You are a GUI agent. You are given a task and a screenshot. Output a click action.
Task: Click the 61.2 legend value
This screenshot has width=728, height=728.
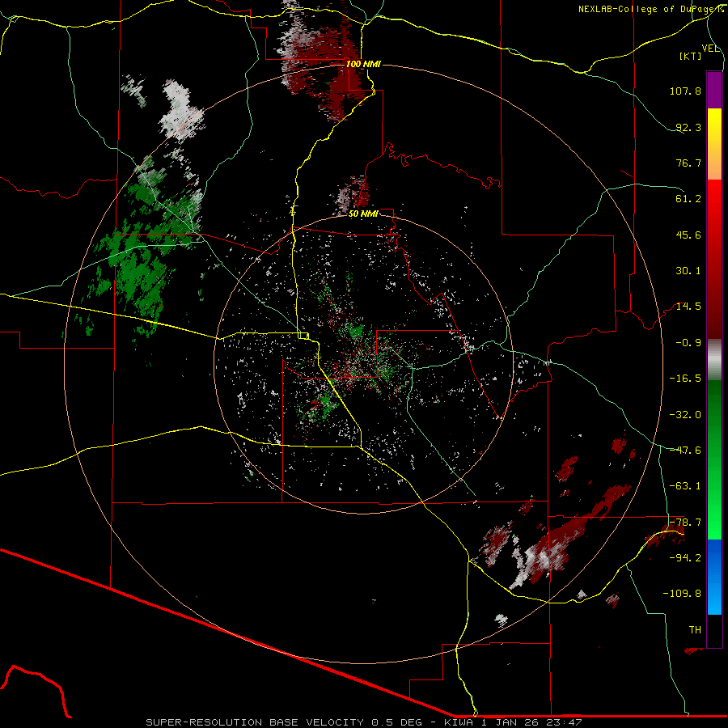pyautogui.click(x=688, y=199)
